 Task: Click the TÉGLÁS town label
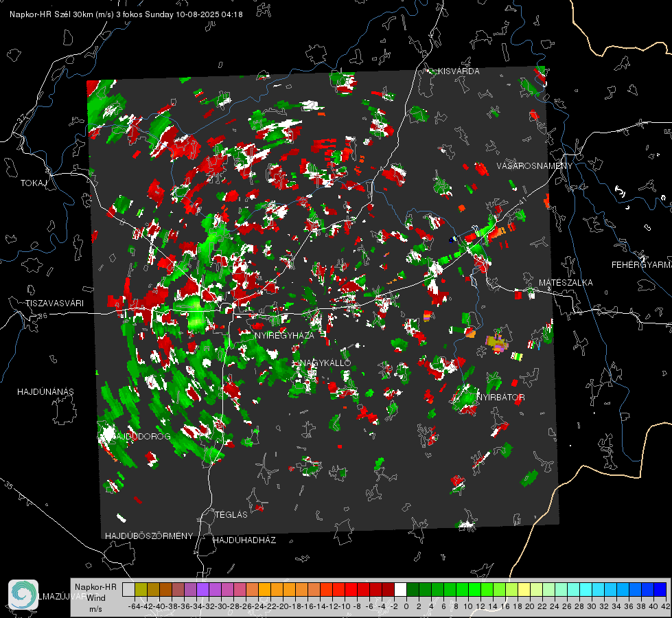(231, 514)
